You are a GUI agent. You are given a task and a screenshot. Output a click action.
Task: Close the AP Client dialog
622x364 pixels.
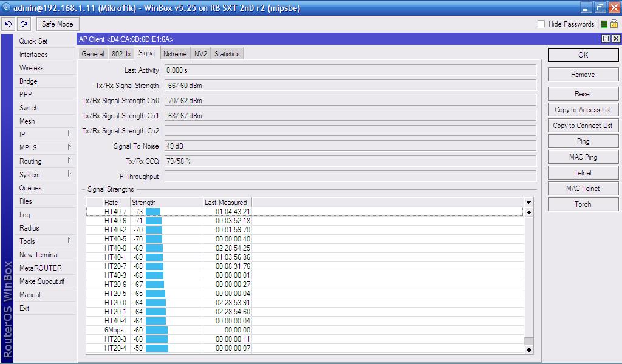[616, 38]
